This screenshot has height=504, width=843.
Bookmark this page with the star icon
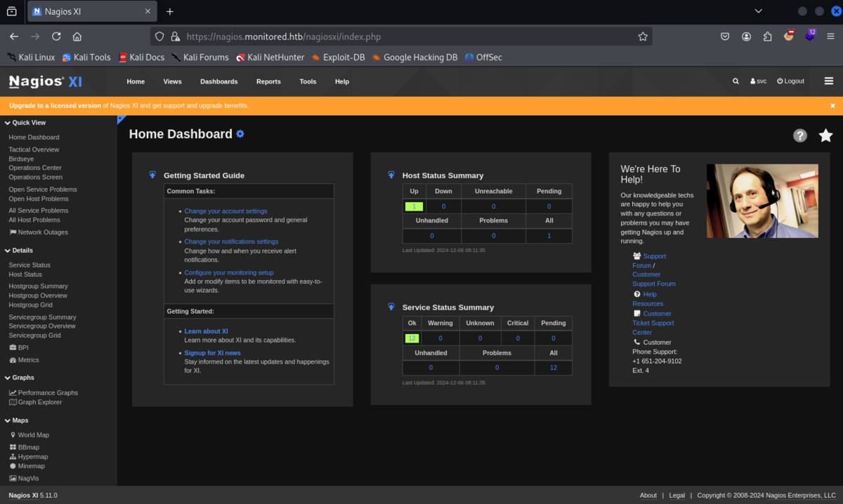click(642, 37)
